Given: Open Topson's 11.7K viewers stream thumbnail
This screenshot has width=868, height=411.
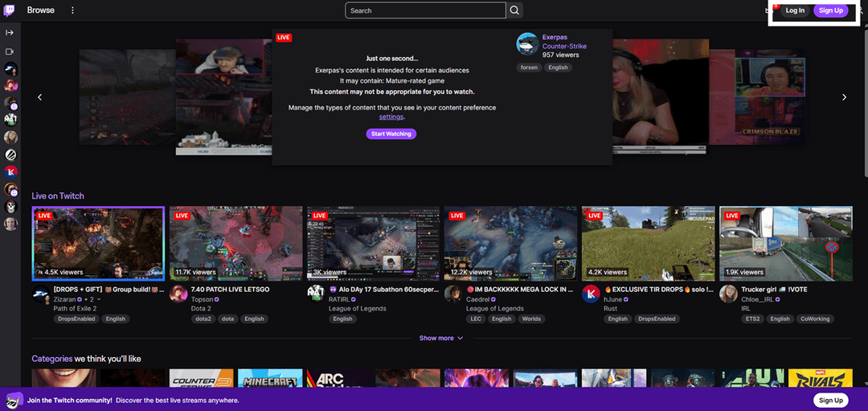Looking at the screenshot, I should (x=235, y=244).
